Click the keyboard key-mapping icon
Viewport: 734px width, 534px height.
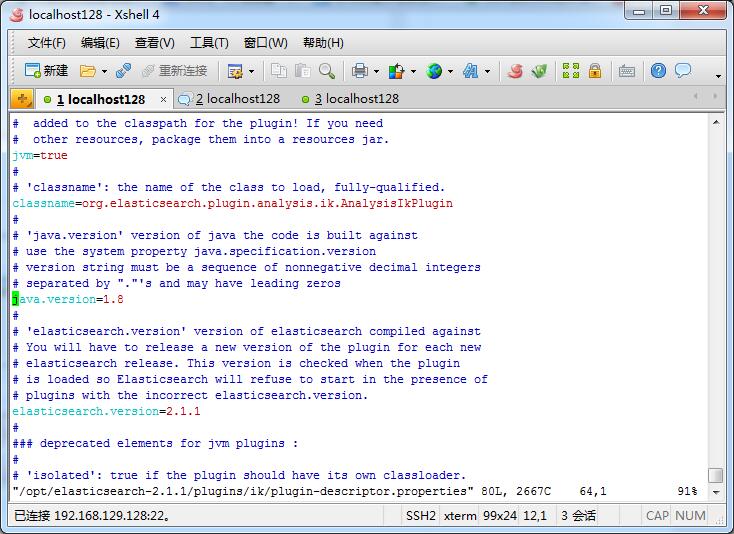tap(626, 71)
